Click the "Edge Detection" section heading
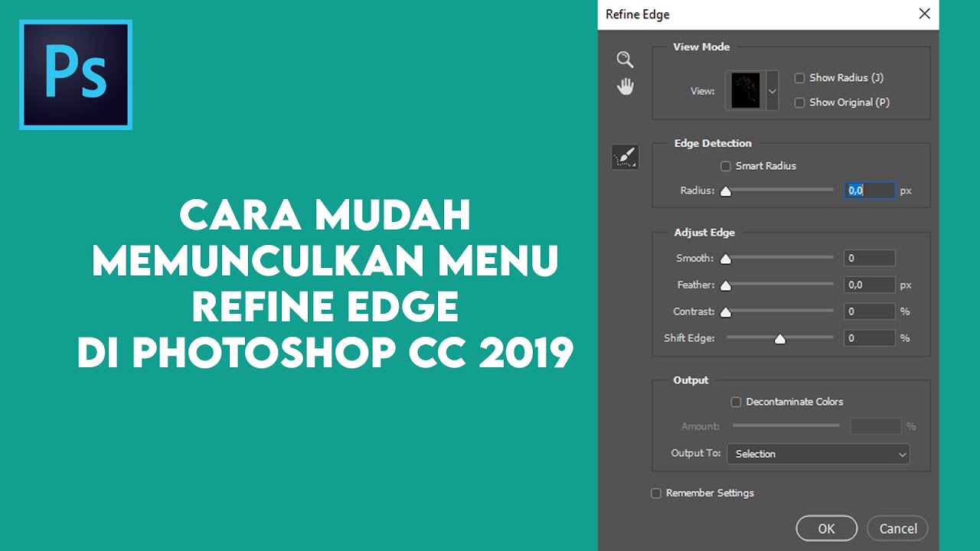Viewport: 980px width, 551px height. click(x=713, y=143)
